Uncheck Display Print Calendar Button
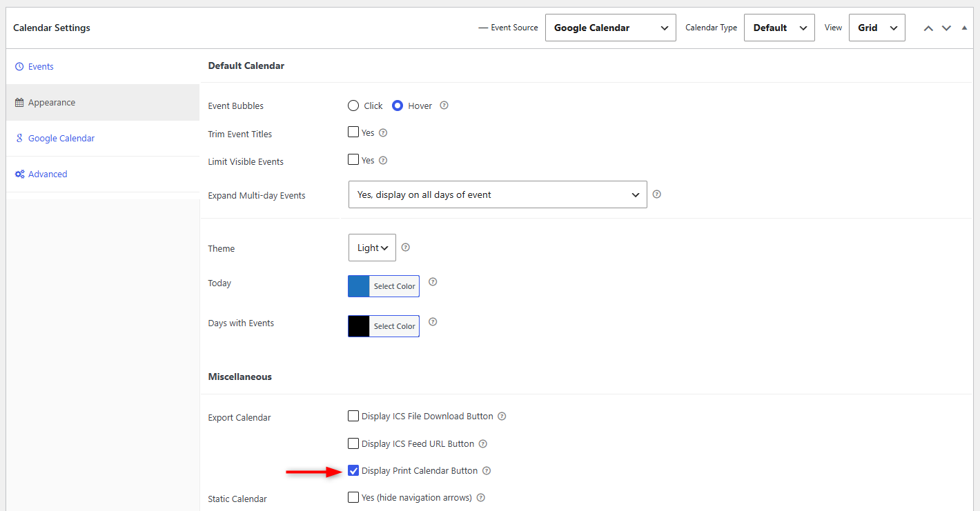 pyautogui.click(x=353, y=470)
